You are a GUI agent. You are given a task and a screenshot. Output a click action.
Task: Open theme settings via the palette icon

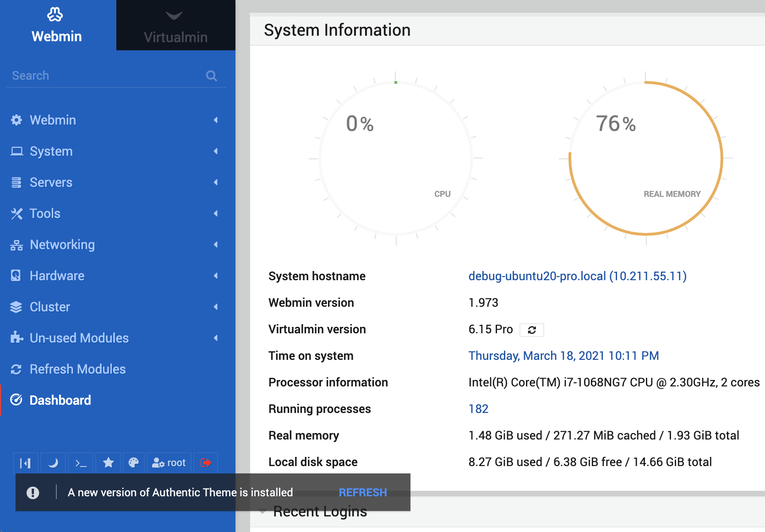click(133, 463)
